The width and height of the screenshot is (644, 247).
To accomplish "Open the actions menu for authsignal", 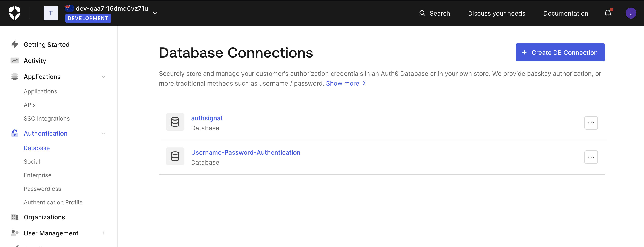I will pos(591,123).
